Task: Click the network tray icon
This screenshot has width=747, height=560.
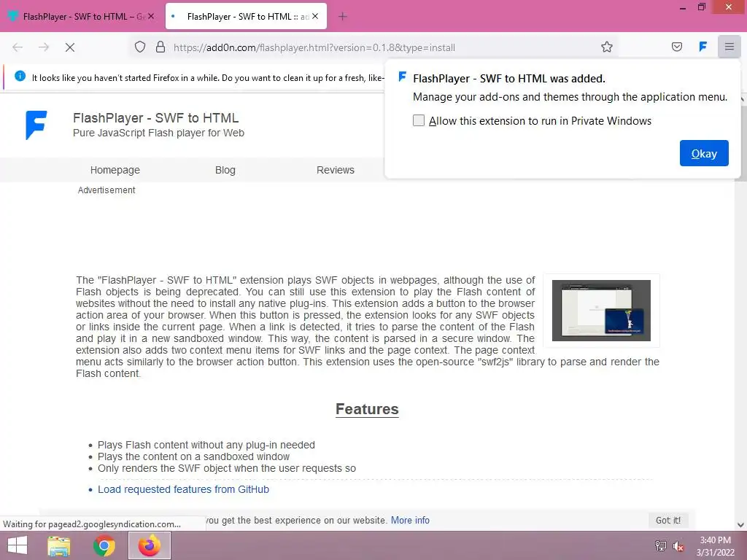Action: [660, 546]
